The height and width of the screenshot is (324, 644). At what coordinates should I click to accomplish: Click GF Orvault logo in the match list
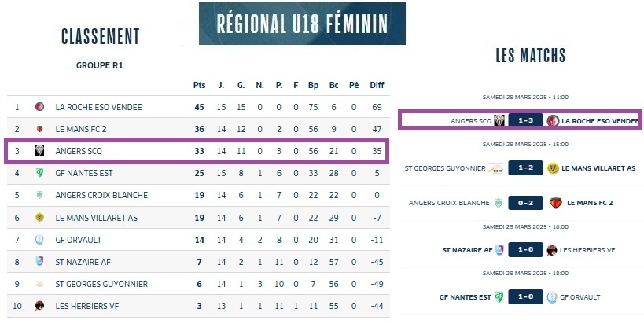tap(553, 297)
